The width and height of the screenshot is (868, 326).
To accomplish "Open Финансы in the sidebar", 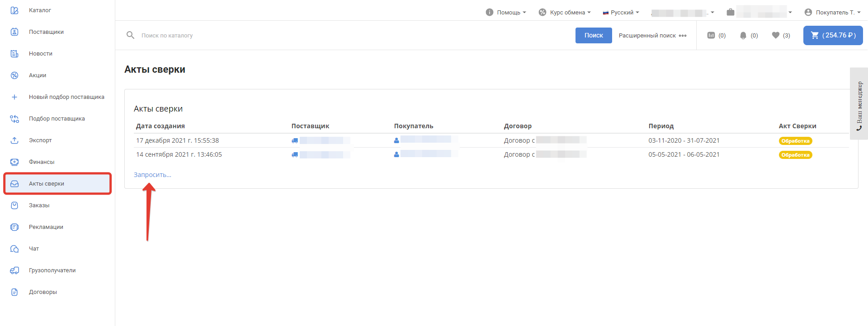I will click(42, 162).
